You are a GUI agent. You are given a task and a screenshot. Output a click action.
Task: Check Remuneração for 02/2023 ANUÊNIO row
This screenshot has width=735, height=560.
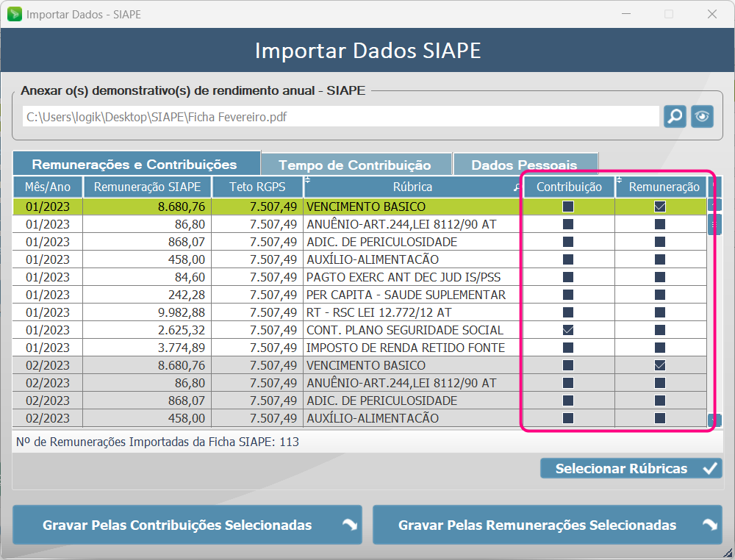click(660, 384)
